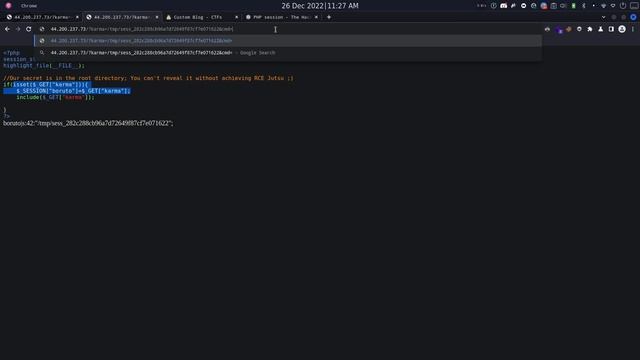The image size is (640, 360).
Task: Click the blue circular window button
Action: click(x=633, y=17)
